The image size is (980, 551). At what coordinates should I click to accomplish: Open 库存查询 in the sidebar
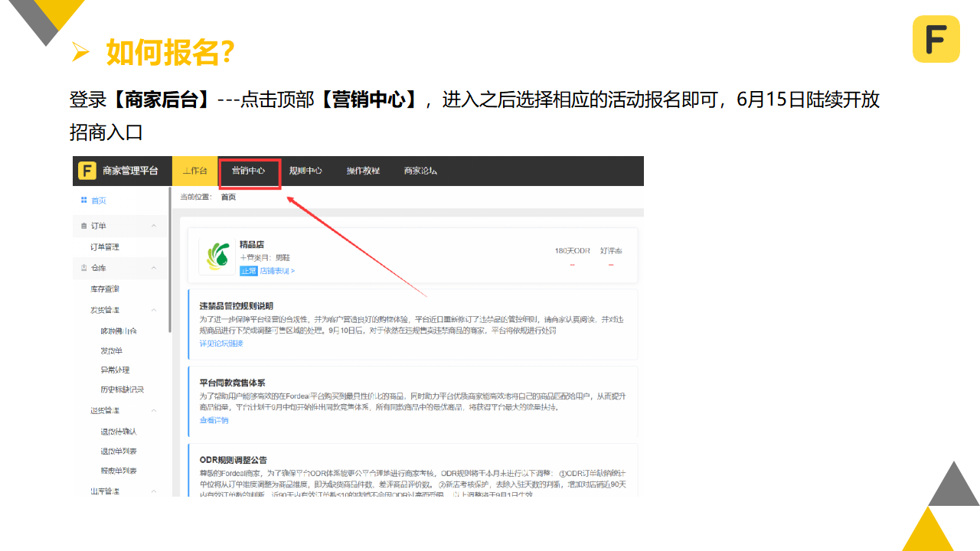click(105, 289)
